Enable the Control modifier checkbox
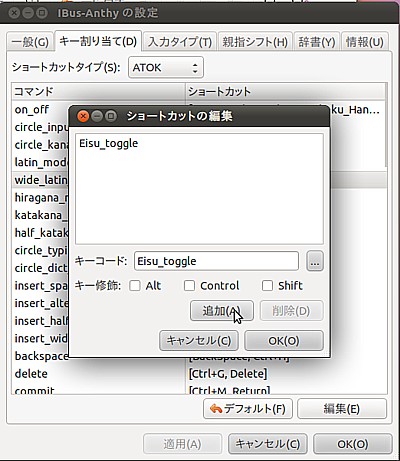 point(189,286)
